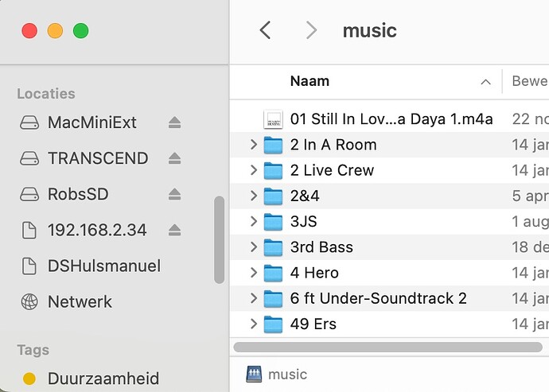Image resolution: width=549 pixels, height=392 pixels.
Task: Click music in the bottom path bar
Action: pyautogui.click(x=287, y=375)
